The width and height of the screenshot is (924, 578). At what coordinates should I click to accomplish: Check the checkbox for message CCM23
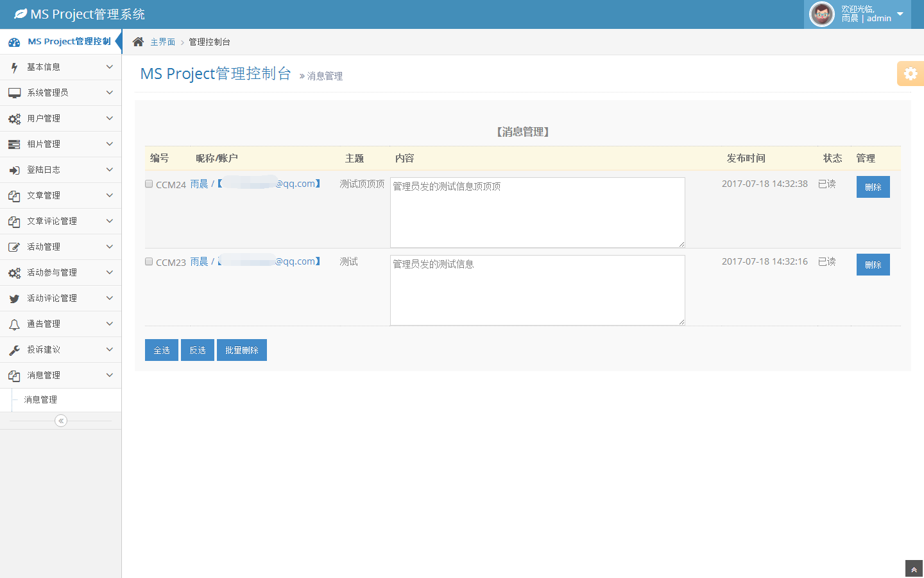tap(149, 261)
